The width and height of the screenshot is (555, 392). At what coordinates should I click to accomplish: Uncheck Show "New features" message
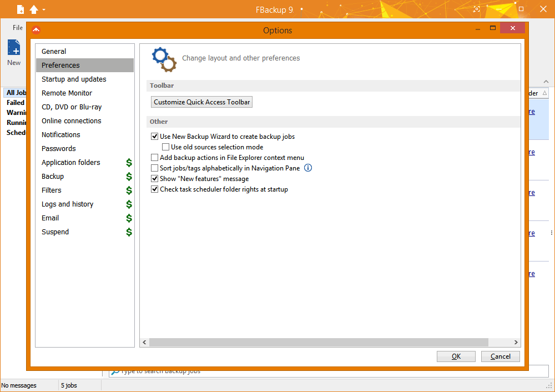pyautogui.click(x=155, y=178)
